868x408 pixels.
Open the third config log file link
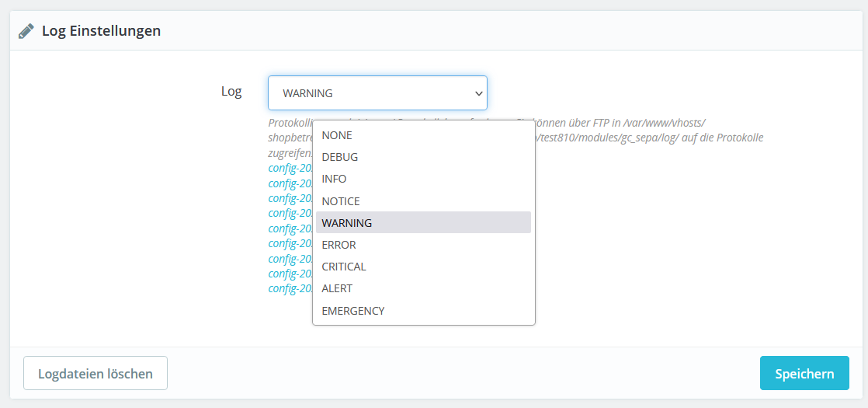(x=290, y=198)
